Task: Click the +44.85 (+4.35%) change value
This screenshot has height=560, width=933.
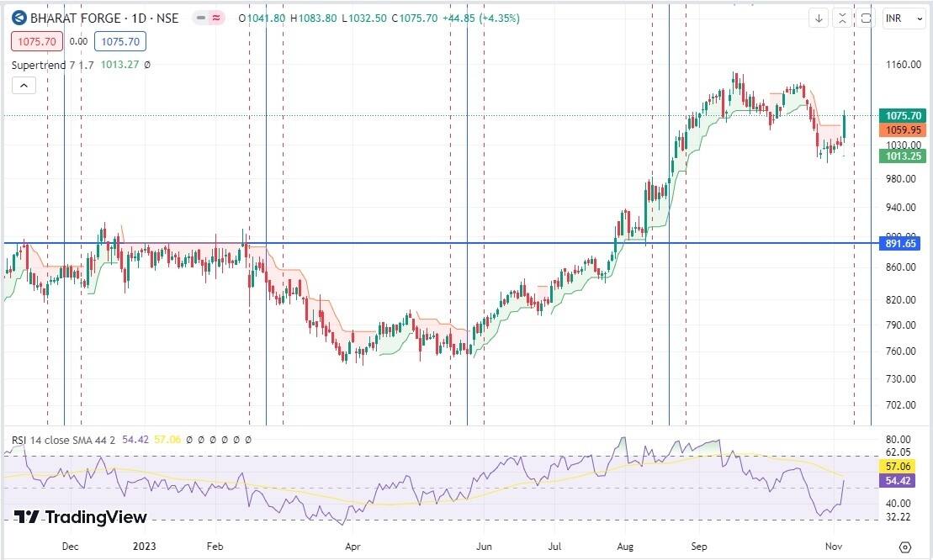Action: coord(480,18)
